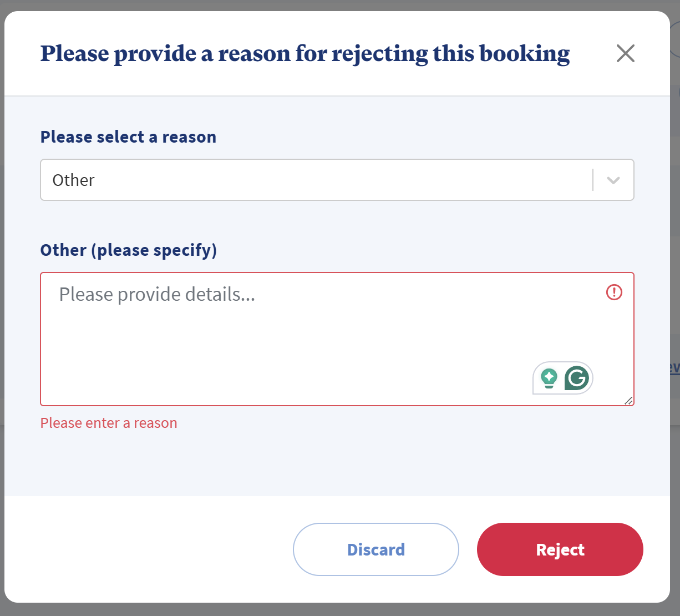Open the Grammarly G icon
Screen dimensions: 680x616
[577, 378]
